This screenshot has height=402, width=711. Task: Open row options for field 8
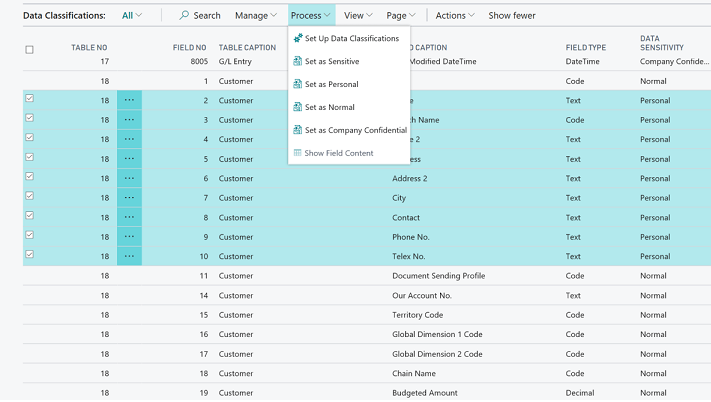(x=129, y=217)
